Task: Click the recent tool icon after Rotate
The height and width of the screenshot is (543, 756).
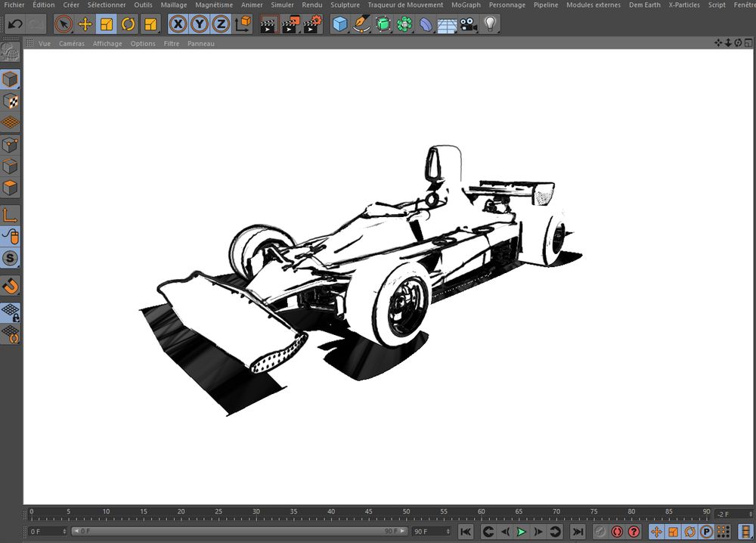Action: click(x=150, y=24)
